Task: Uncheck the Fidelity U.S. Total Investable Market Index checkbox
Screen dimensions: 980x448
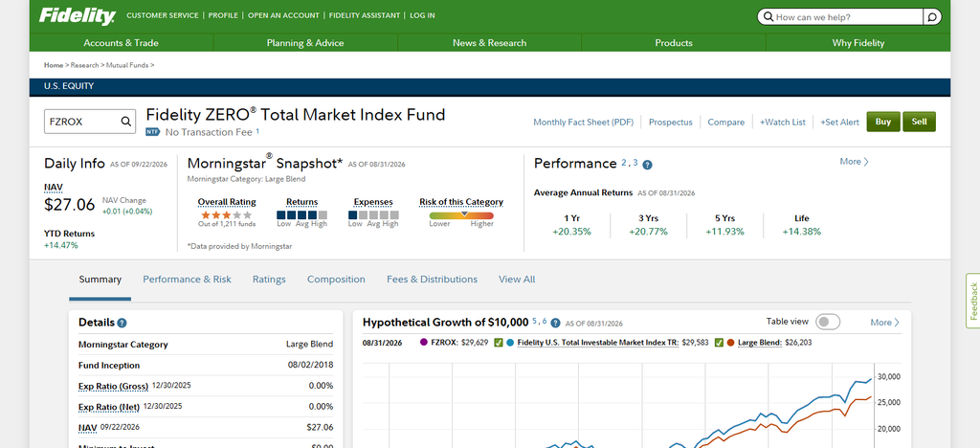Action: (498, 343)
